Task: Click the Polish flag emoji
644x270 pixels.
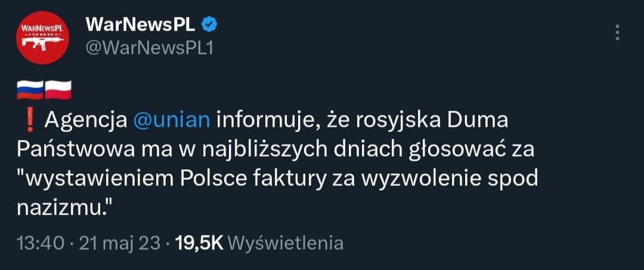Action: pyautogui.click(x=58, y=90)
